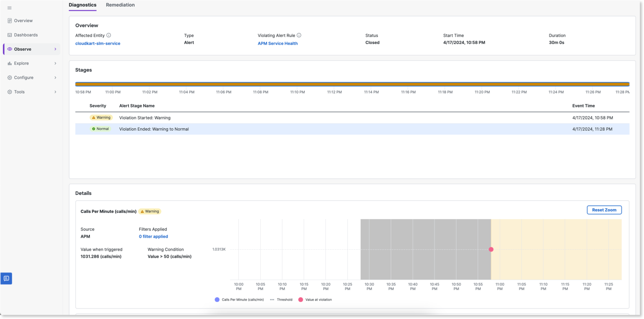Click the 11:14 PM stages timeline label
Viewport: 644px width, 319px height.
click(x=371, y=92)
